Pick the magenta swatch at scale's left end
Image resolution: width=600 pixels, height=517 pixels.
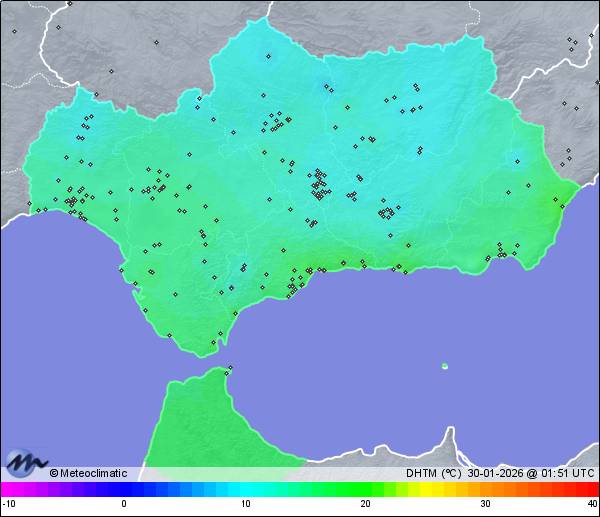click(8, 490)
